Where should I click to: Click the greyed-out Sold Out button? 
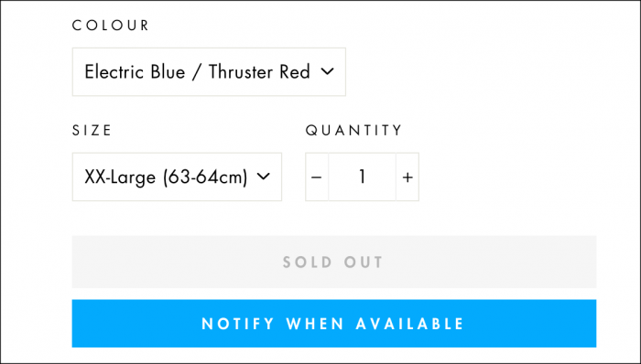(x=334, y=262)
